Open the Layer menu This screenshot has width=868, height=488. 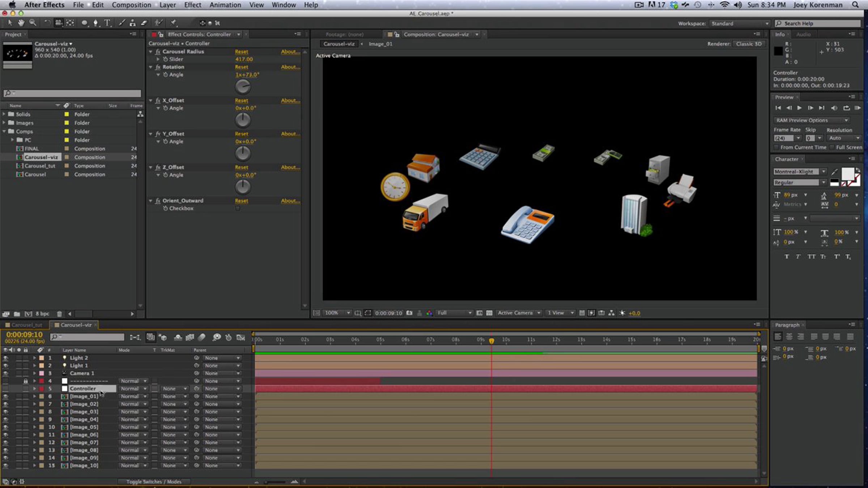167,5
